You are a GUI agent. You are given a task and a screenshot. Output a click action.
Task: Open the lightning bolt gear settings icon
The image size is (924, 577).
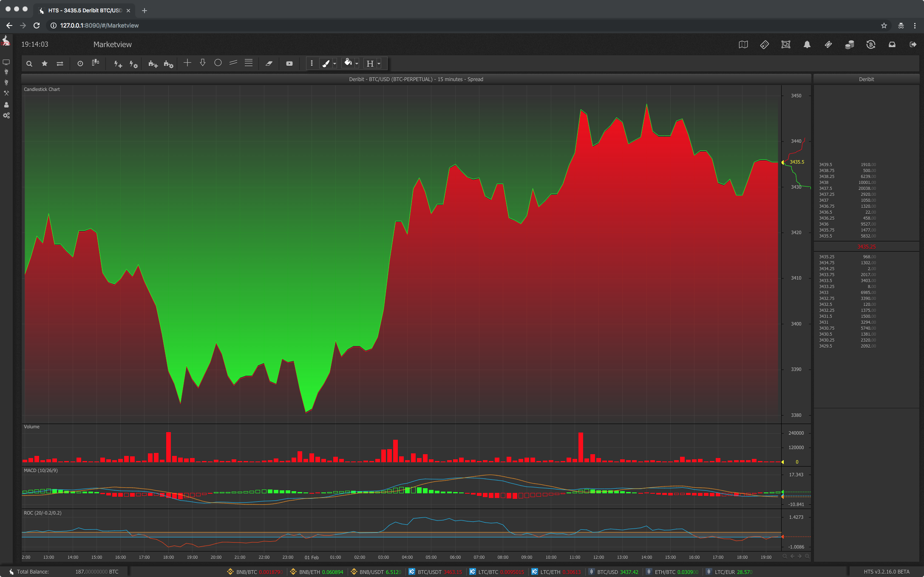click(133, 64)
